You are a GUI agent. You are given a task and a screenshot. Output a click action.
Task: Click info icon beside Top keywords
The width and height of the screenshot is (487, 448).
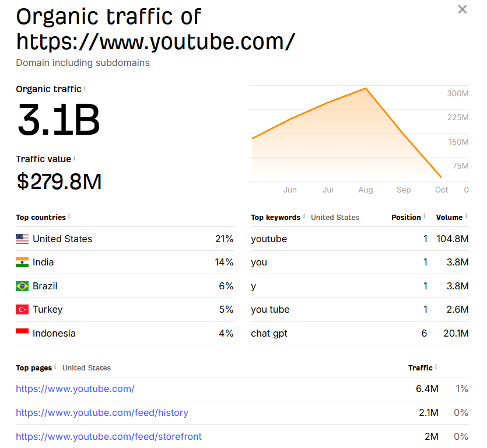click(304, 216)
